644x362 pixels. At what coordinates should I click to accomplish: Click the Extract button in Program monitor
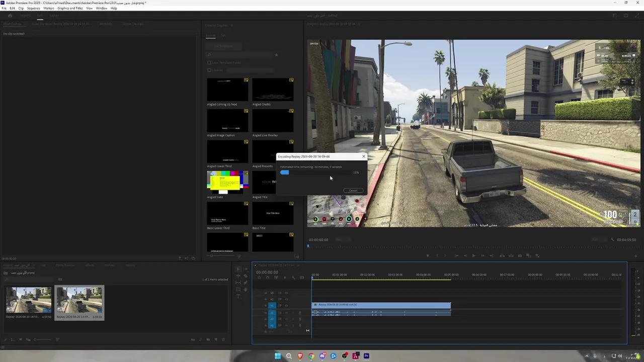(511, 255)
